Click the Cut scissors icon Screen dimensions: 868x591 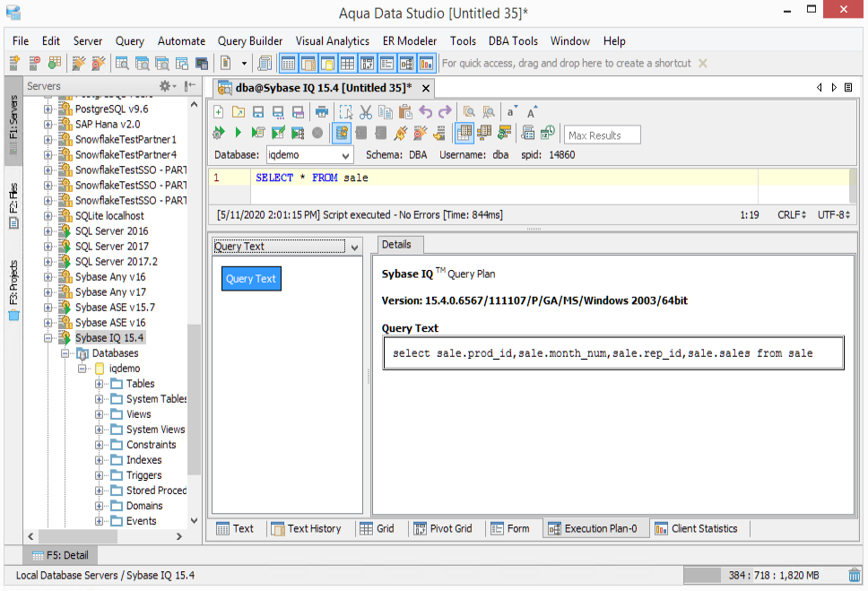(365, 112)
